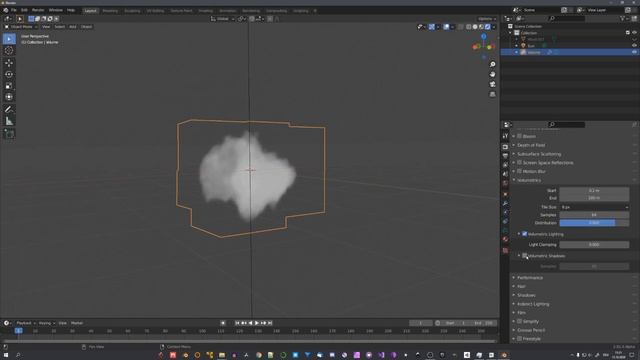This screenshot has width=640, height=360.
Task: Click the blue Z axis on the navigation gizmo
Action: 484,36
